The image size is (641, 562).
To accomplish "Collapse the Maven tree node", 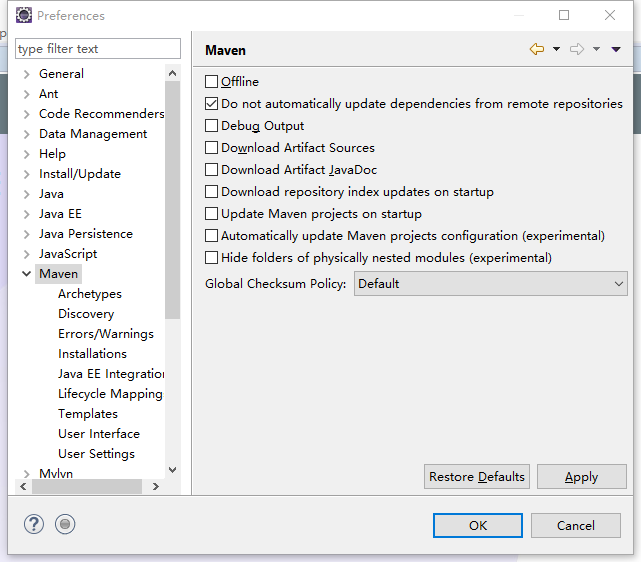I will [x=27, y=274].
